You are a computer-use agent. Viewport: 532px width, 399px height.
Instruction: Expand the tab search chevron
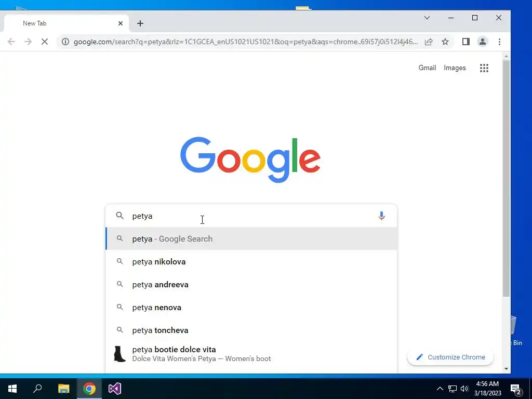pyautogui.click(x=427, y=18)
